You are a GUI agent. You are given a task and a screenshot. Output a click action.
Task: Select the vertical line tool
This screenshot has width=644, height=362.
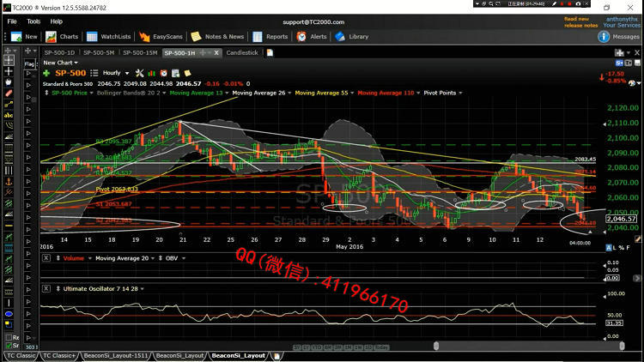(9, 303)
